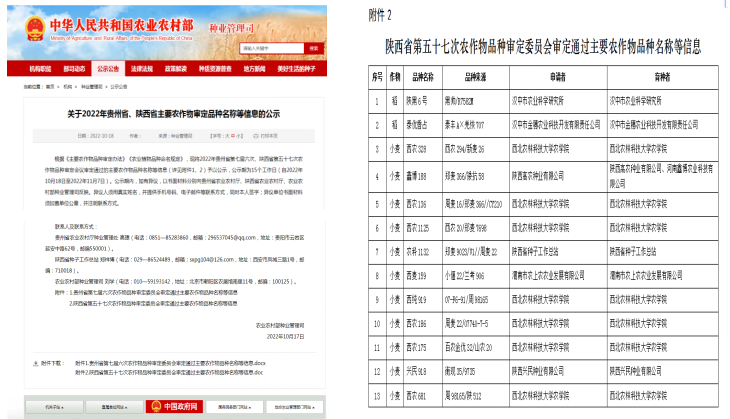Open the 机构职能 menu item
Screen dimensions: 730x419
tap(41, 69)
